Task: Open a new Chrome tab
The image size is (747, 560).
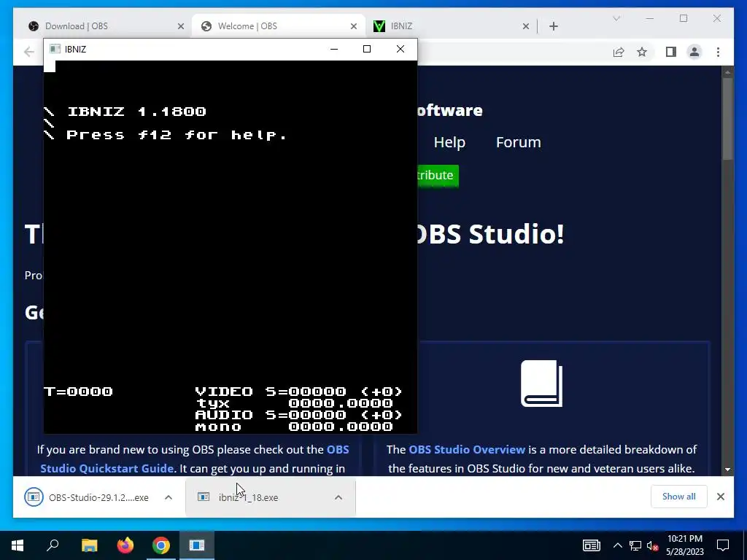Action: pyautogui.click(x=554, y=26)
